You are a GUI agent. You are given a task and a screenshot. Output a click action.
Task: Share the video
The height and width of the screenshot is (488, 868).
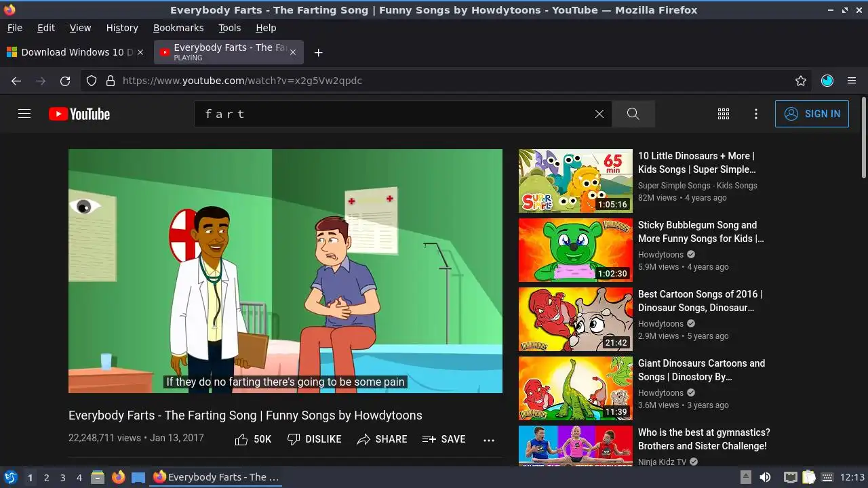(382, 439)
